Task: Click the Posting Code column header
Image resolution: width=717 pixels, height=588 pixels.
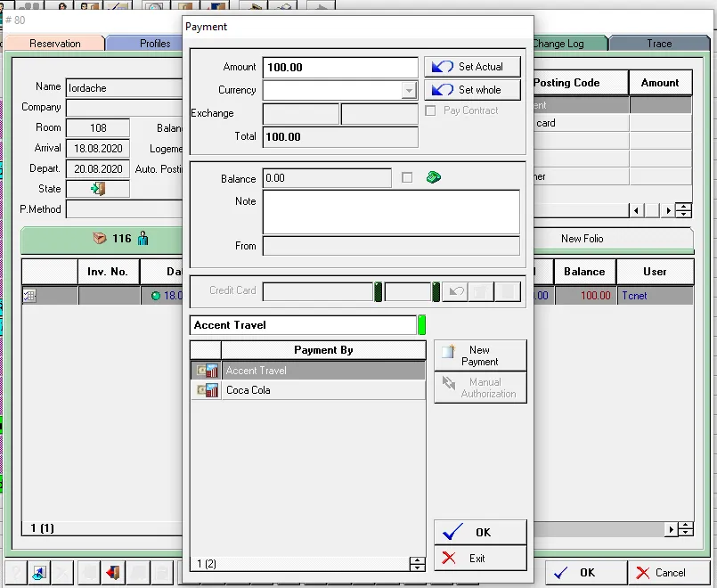Action: [581, 83]
